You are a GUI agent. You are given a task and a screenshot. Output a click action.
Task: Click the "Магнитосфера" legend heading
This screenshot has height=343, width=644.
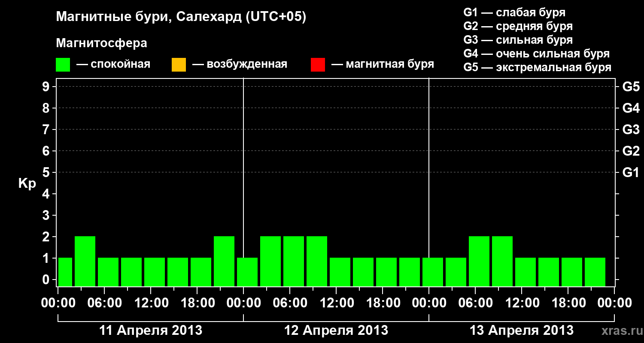[x=102, y=43]
